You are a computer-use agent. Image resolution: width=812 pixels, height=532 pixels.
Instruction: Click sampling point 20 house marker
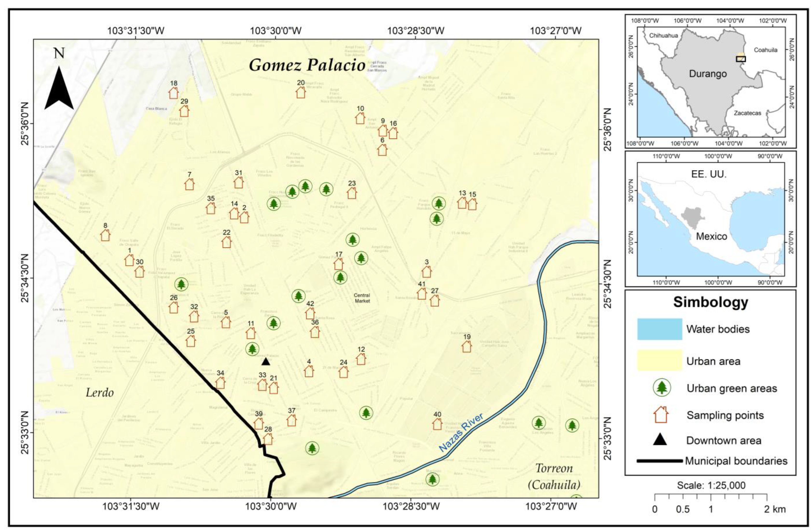click(x=301, y=92)
